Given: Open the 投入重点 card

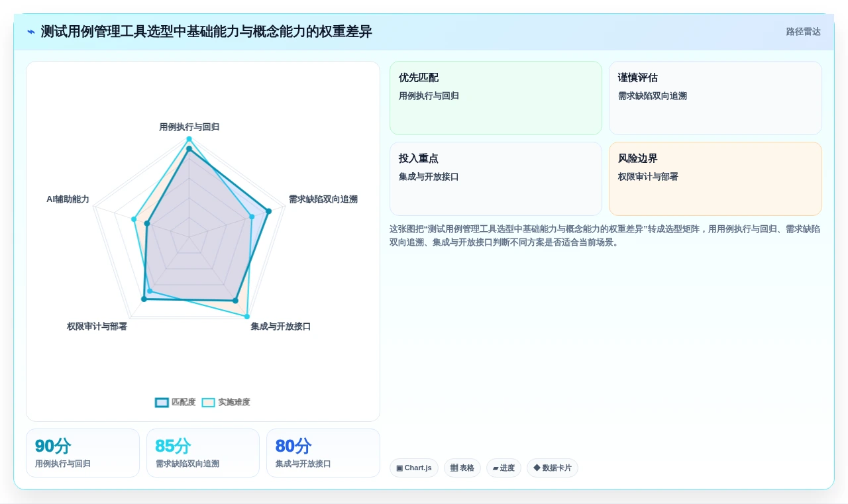Looking at the screenshot, I should pos(496,179).
